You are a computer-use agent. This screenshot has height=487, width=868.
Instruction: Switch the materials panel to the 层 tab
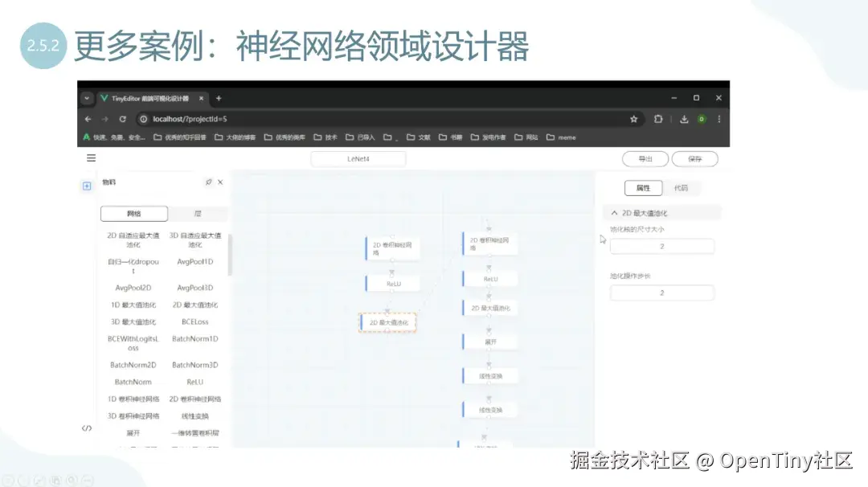pyautogui.click(x=197, y=213)
